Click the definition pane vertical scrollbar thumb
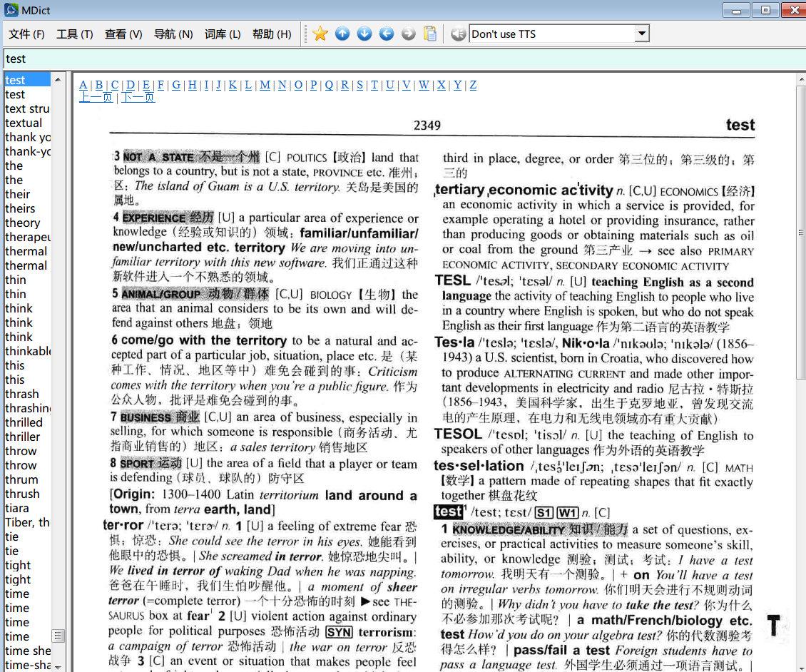Screen dimensions: 806x672 [802, 233]
